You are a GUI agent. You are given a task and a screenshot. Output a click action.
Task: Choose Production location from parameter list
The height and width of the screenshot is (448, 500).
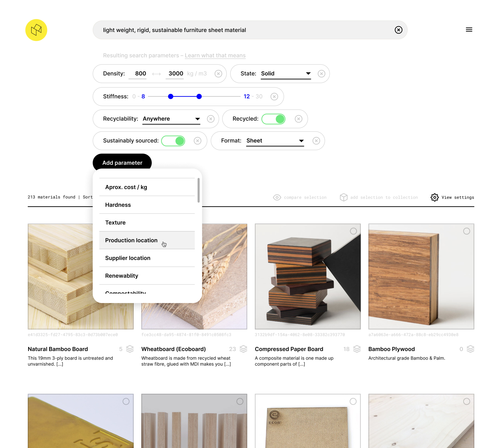point(131,240)
